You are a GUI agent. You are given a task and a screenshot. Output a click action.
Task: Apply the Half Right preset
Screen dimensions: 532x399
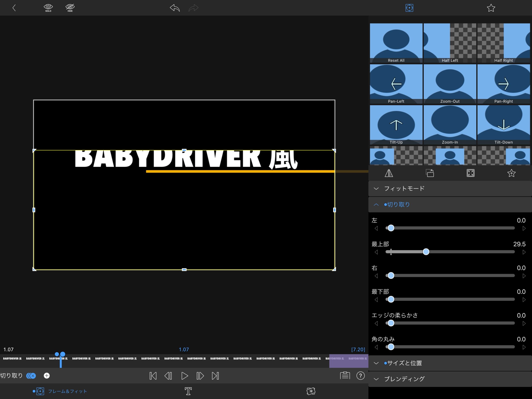tap(504, 43)
